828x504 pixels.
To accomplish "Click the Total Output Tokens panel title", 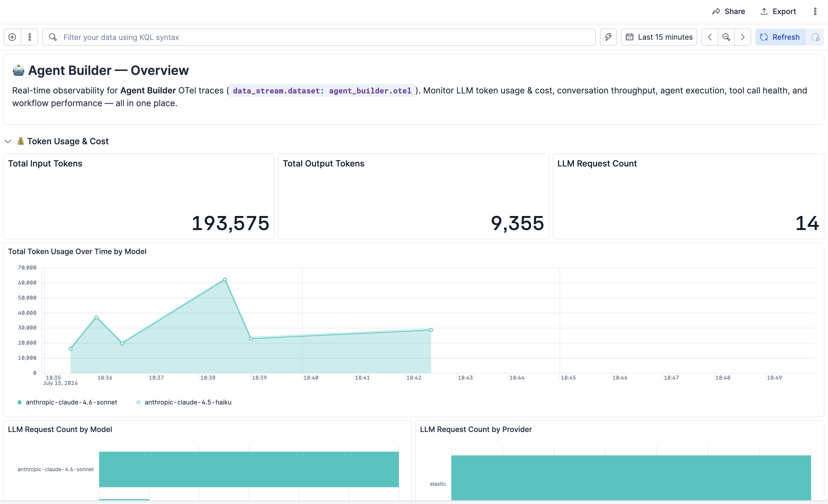I will (323, 164).
